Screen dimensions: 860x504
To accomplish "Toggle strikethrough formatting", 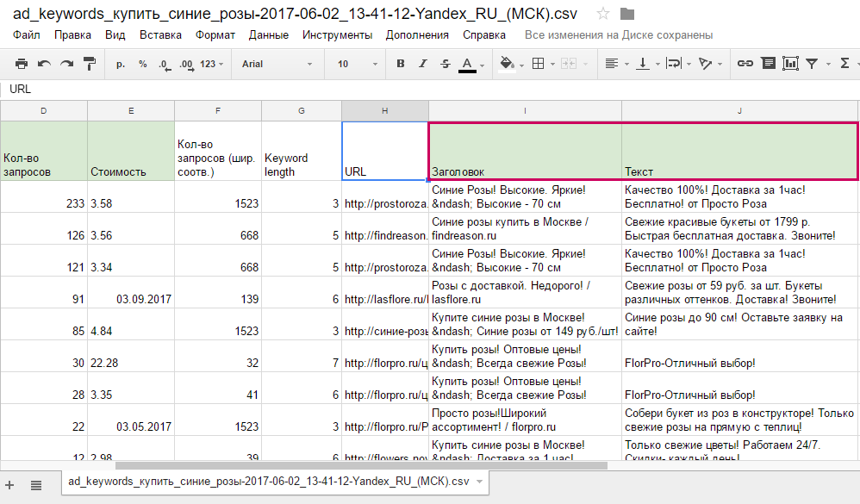I will click(x=445, y=64).
